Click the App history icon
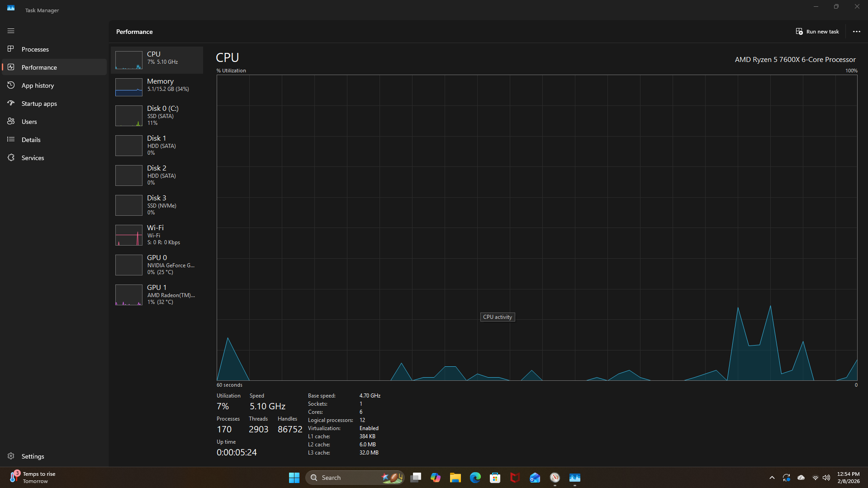868x488 pixels. click(x=11, y=85)
